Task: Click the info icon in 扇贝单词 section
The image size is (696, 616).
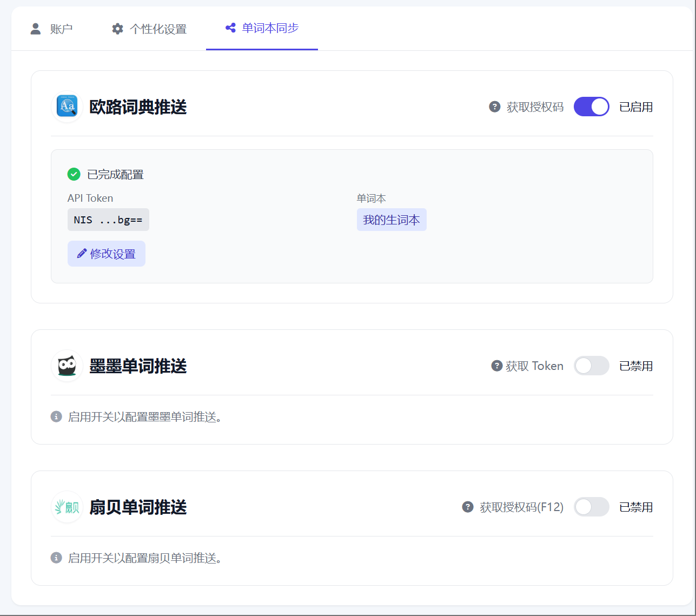Action: point(56,558)
